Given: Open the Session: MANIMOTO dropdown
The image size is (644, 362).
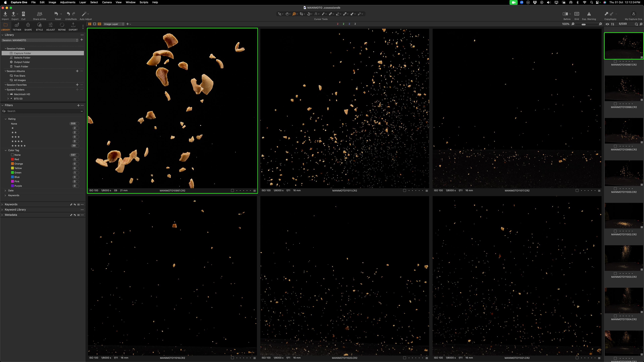Looking at the screenshot, I should point(40,40).
